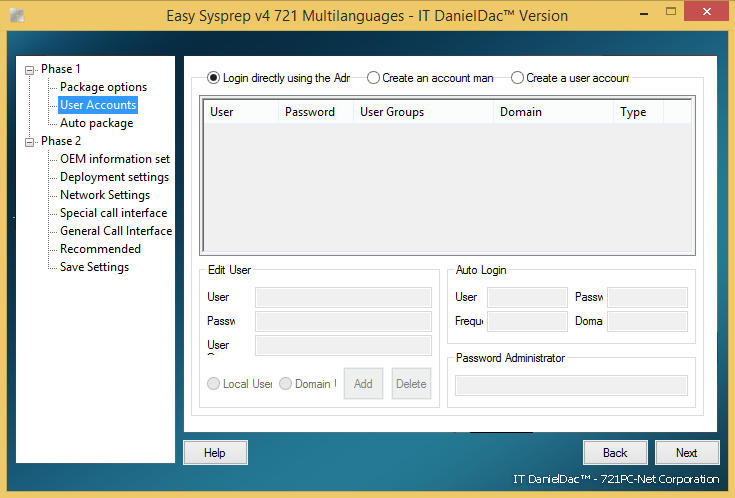The image size is (735, 498).
Task: Click the Phase 1 tree label
Action: point(60,69)
